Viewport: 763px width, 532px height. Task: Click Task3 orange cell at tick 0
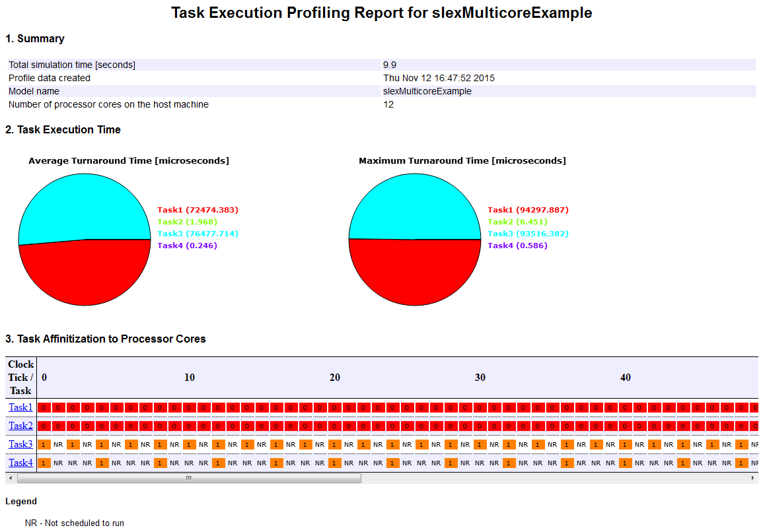pos(44,444)
